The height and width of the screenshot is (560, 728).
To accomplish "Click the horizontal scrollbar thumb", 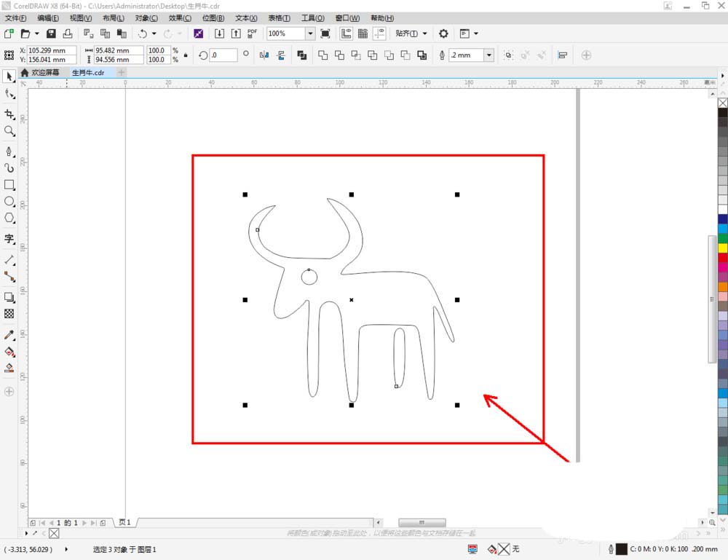I will (x=422, y=523).
